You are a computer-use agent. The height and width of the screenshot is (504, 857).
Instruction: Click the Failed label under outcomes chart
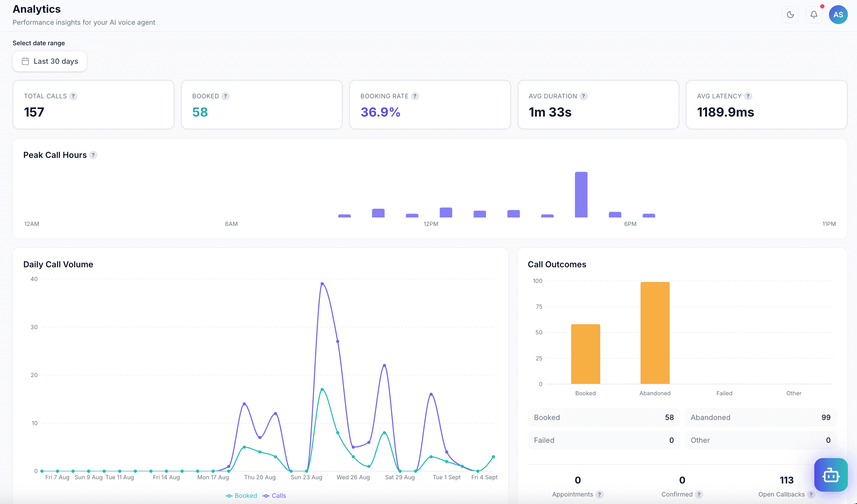724,393
